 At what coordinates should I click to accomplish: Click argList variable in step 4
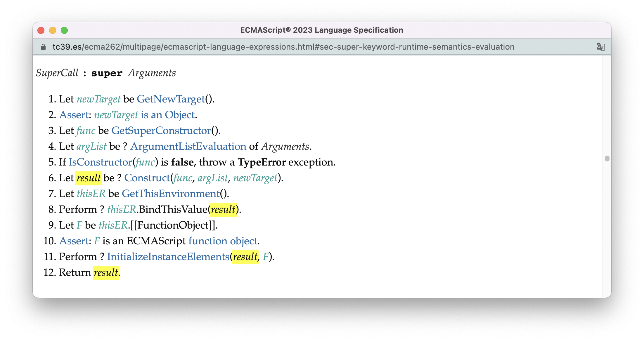91,146
